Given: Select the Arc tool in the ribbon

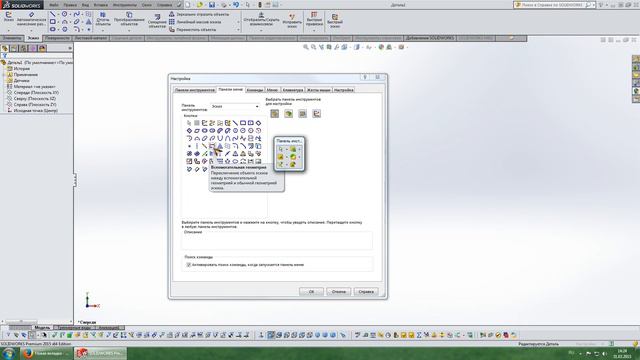Looking at the screenshot, I should click(x=64, y=22).
